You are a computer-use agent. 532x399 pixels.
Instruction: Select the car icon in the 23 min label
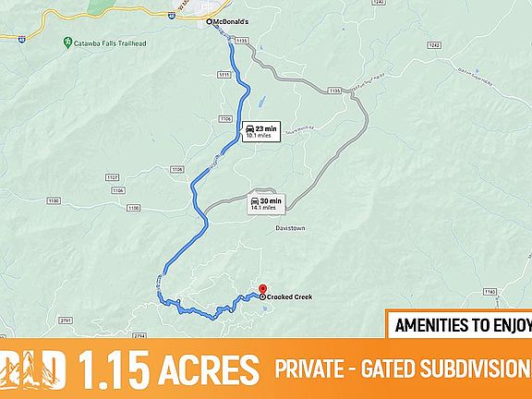[x=250, y=129]
